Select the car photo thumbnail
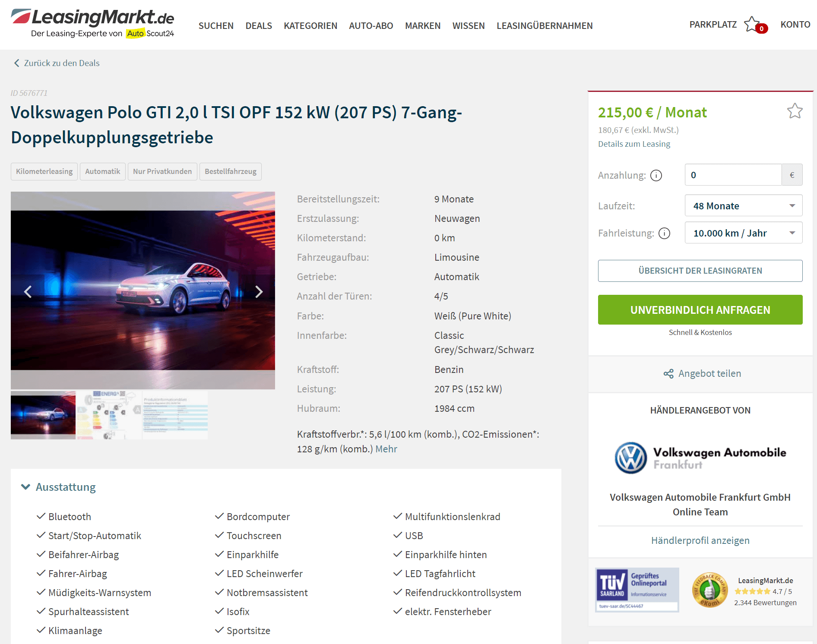The width and height of the screenshot is (817, 644). point(43,415)
